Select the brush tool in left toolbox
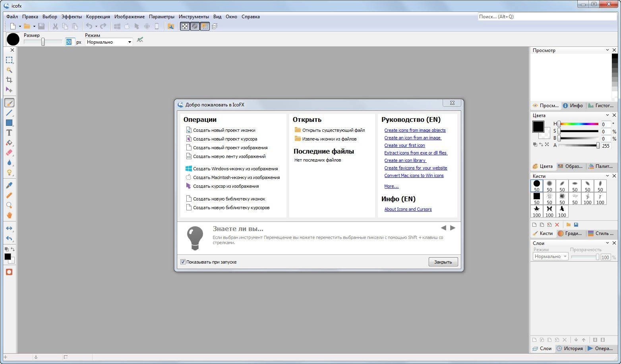 click(x=9, y=102)
